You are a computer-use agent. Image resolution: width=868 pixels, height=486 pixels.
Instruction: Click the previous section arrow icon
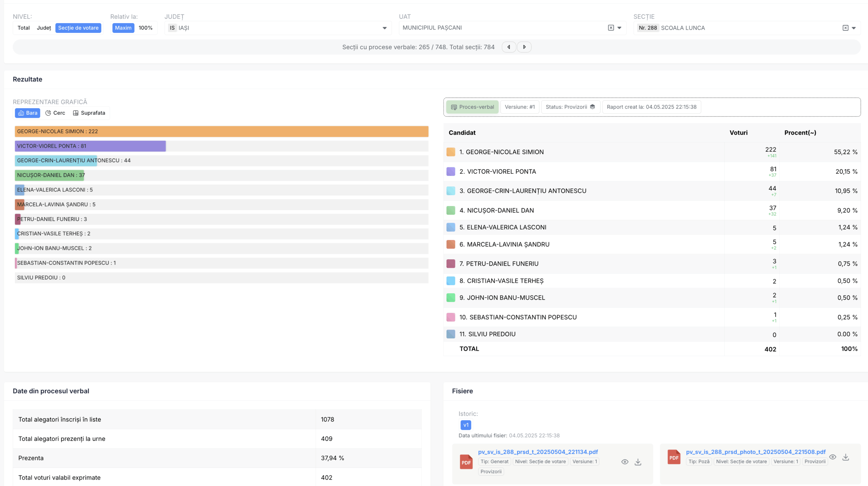click(x=509, y=47)
